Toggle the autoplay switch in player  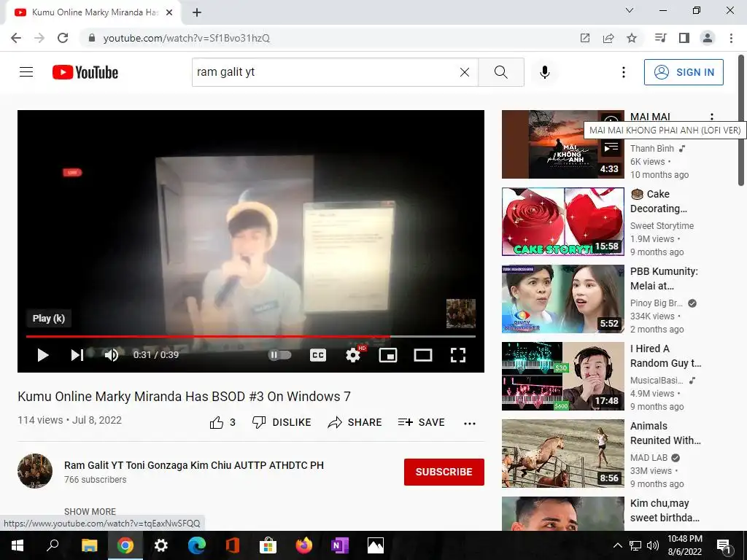279,355
